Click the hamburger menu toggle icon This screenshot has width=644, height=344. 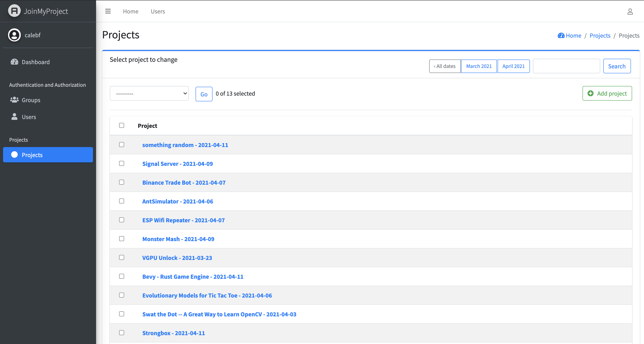click(108, 11)
